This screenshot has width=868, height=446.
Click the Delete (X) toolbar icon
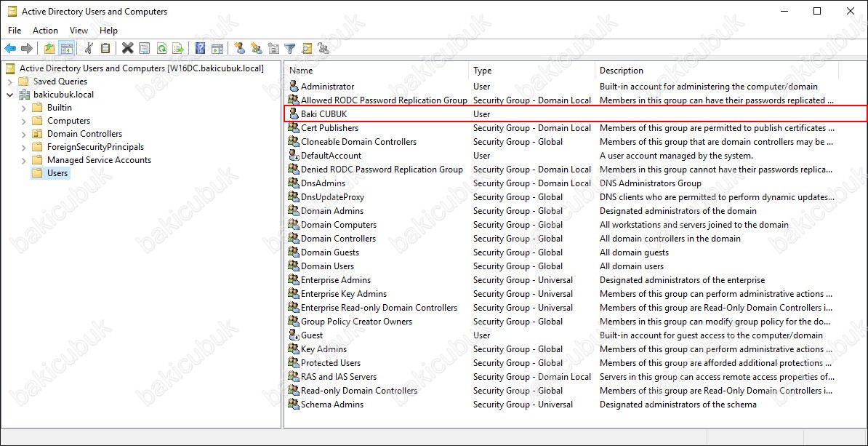(127, 49)
